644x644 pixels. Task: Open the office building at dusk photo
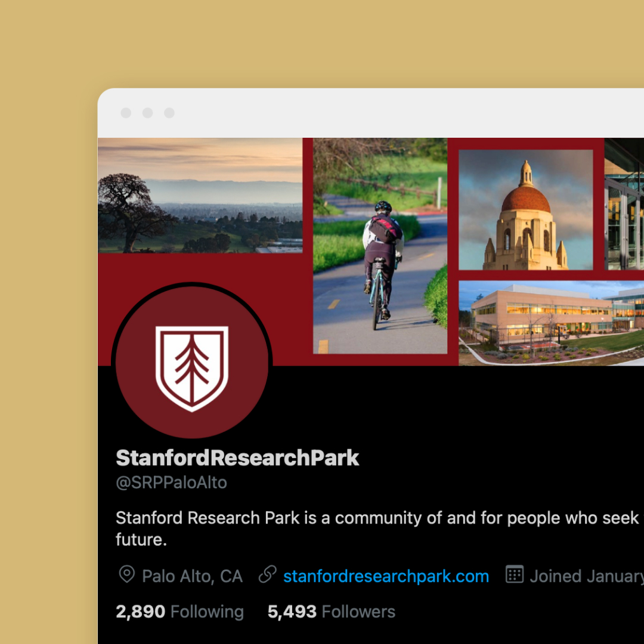[551, 323]
